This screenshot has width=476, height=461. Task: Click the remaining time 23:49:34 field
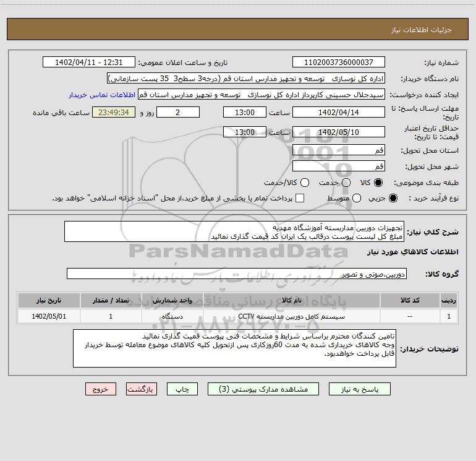click(114, 112)
